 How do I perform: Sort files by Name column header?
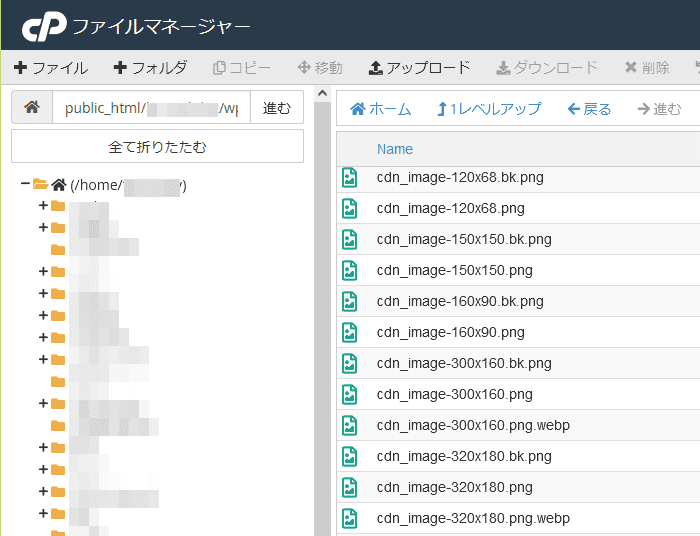394,149
